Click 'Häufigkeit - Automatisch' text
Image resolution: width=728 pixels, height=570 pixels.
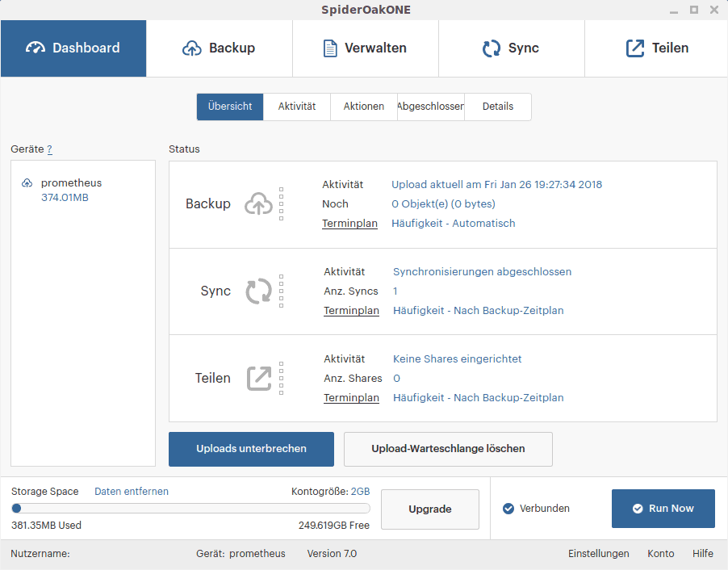tap(453, 224)
